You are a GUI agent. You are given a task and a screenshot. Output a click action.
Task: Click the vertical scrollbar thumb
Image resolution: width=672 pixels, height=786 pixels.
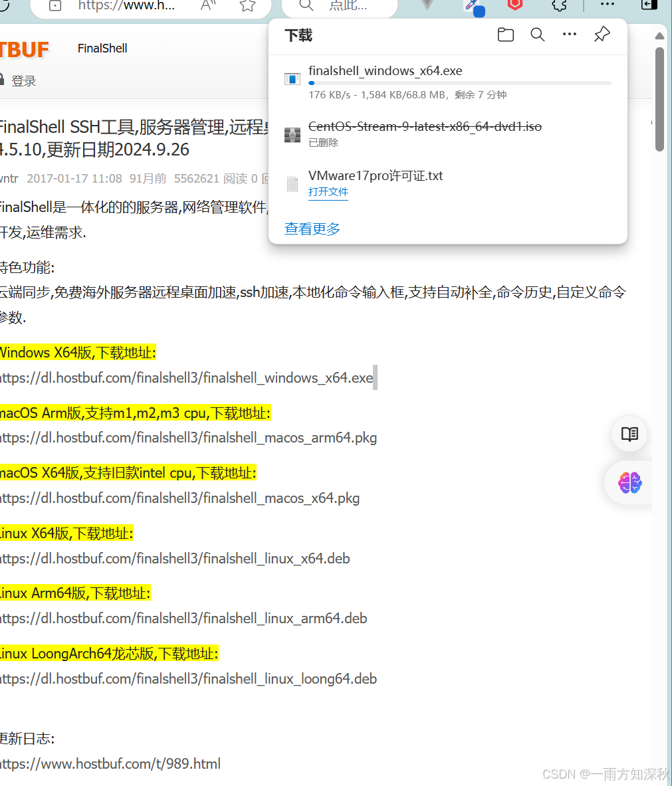[x=659, y=99]
